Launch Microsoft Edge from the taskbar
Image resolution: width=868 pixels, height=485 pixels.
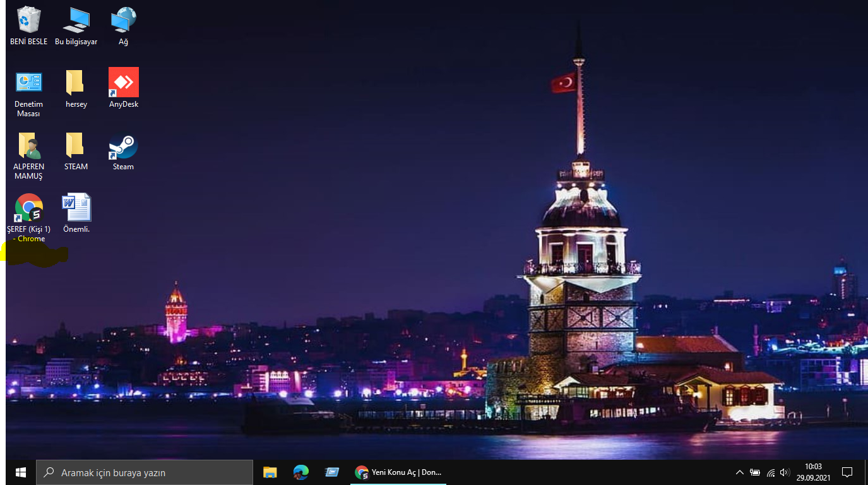[x=301, y=472]
